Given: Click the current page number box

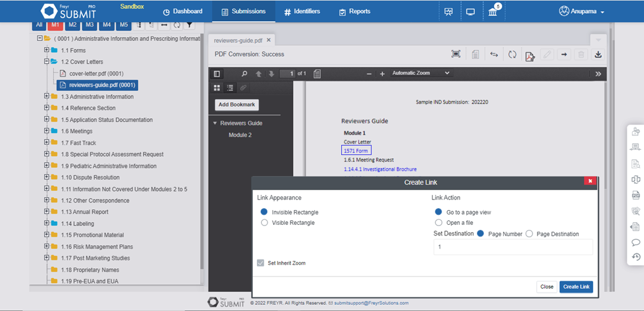Looking at the screenshot, I should 287,74.
